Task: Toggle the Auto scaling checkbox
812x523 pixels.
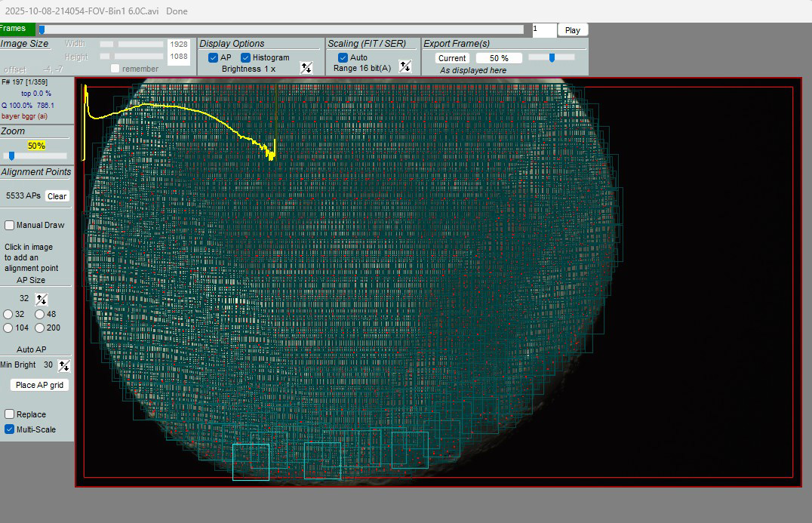Action: pos(343,58)
